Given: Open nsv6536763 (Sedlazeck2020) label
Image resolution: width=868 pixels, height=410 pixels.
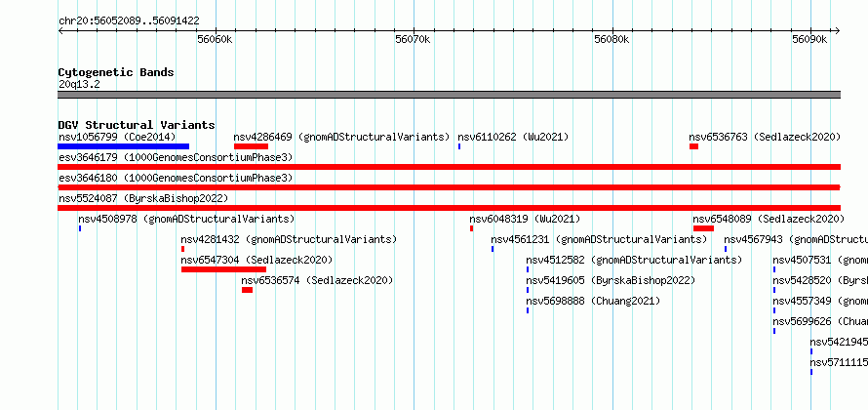Looking at the screenshot, I should pos(765,137).
